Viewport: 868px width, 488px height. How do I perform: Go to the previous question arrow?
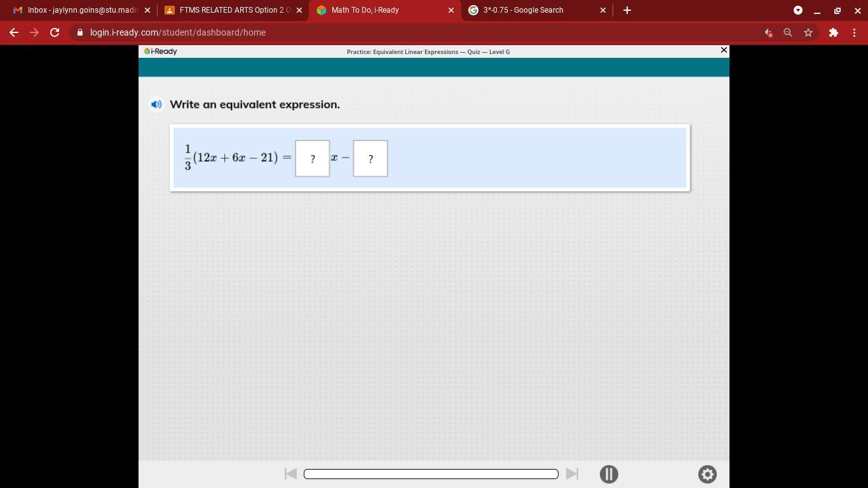coord(290,473)
